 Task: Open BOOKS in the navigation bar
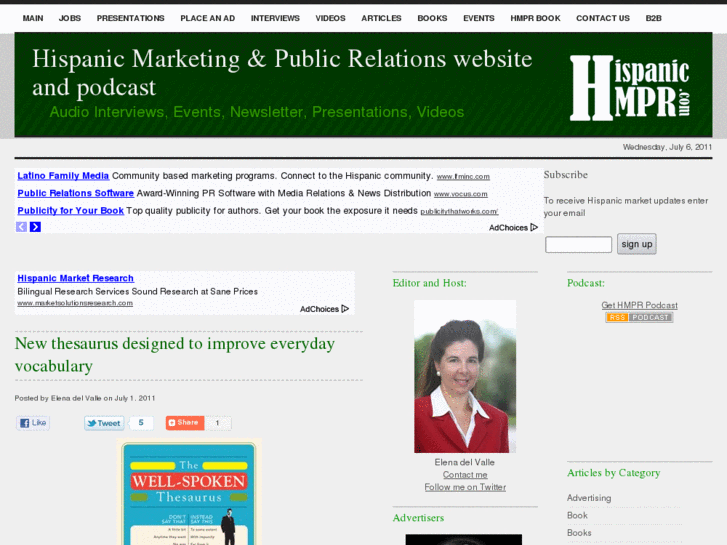[x=432, y=18]
